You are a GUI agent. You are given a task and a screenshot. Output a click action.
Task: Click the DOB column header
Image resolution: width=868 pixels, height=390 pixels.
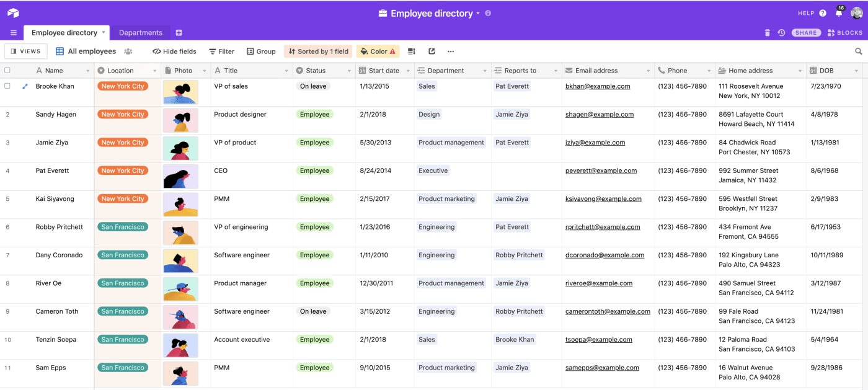[x=835, y=71]
